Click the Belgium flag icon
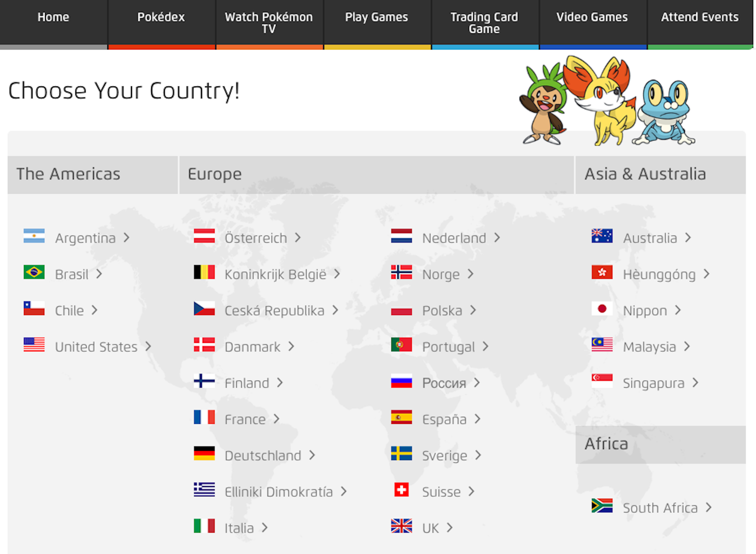 [204, 272]
